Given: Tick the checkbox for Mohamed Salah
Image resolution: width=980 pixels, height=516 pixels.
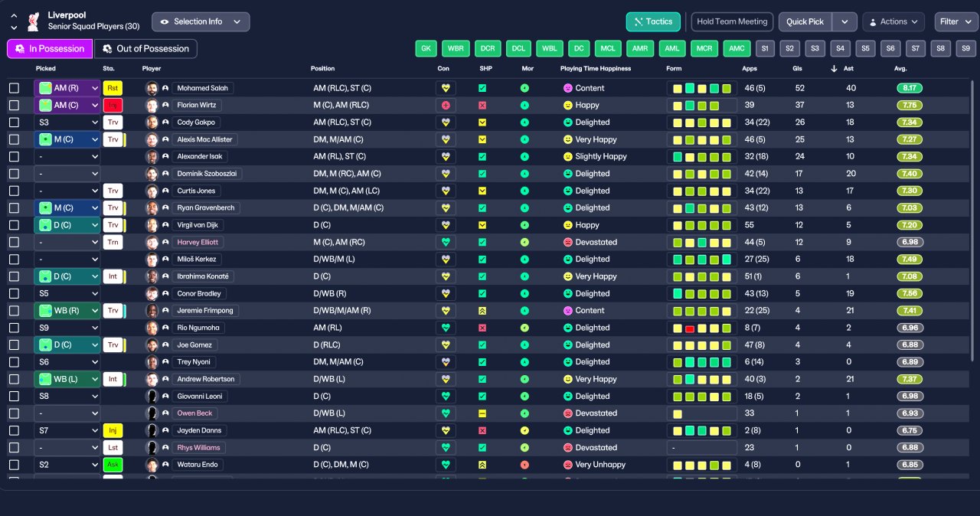Looking at the screenshot, I should [x=14, y=88].
